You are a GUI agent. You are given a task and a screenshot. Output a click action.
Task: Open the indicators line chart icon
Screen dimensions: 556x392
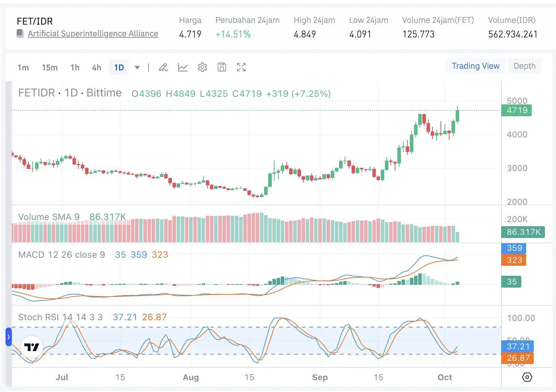click(x=183, y=67)
